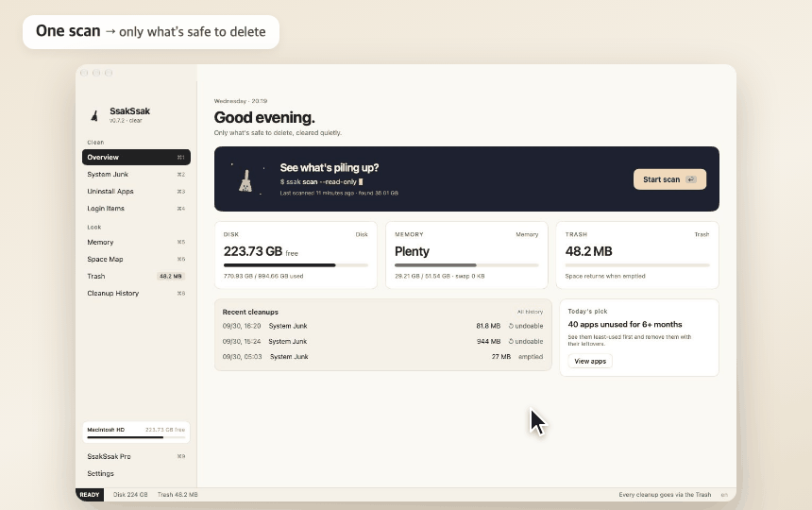Click the READY status badge

pos(90,495)
